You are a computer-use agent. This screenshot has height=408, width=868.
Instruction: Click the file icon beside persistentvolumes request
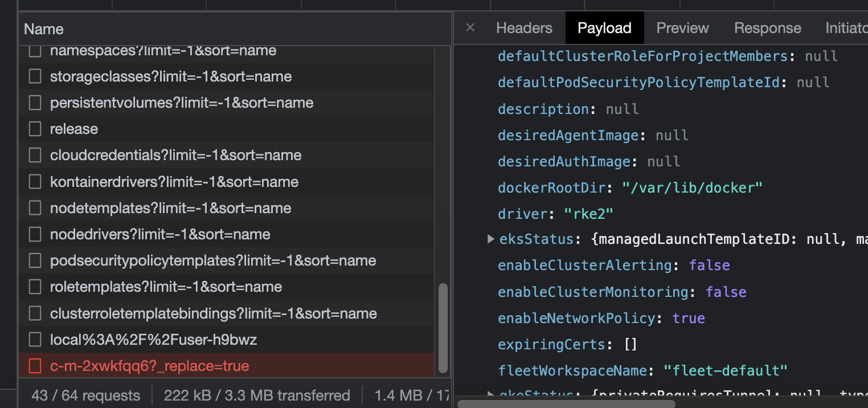point(35,103)
